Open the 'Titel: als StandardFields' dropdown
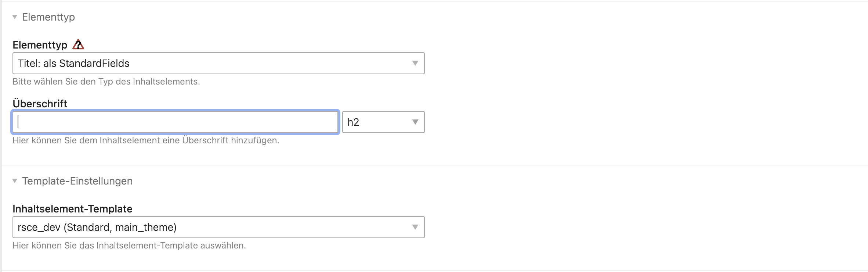Screen dimensions: 868x272 (x=213, y=63)
